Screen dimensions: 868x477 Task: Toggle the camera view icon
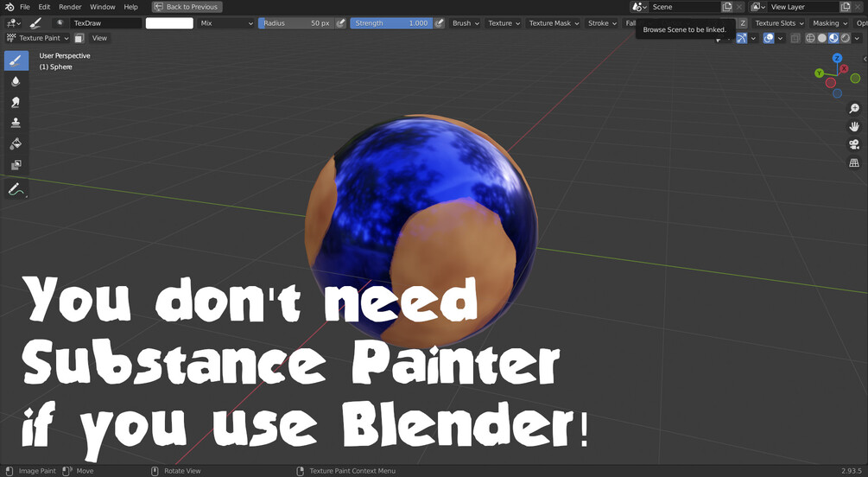pos(854,144)
